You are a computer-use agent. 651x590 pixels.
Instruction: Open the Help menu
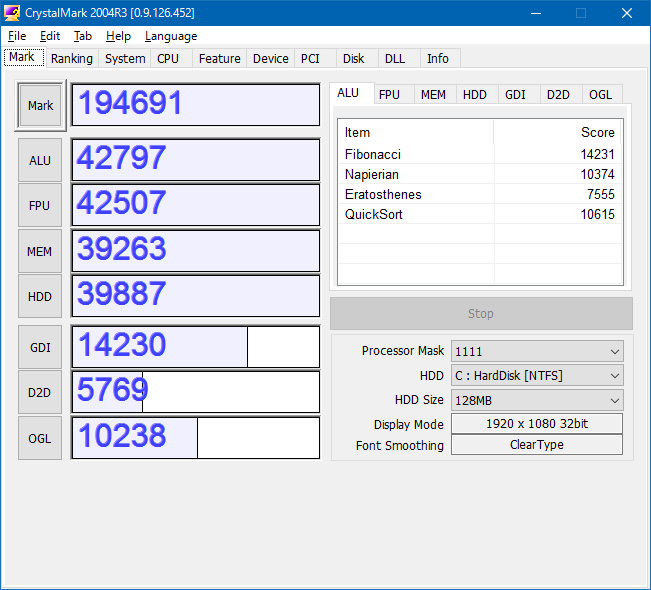click(x=118, y=36)
